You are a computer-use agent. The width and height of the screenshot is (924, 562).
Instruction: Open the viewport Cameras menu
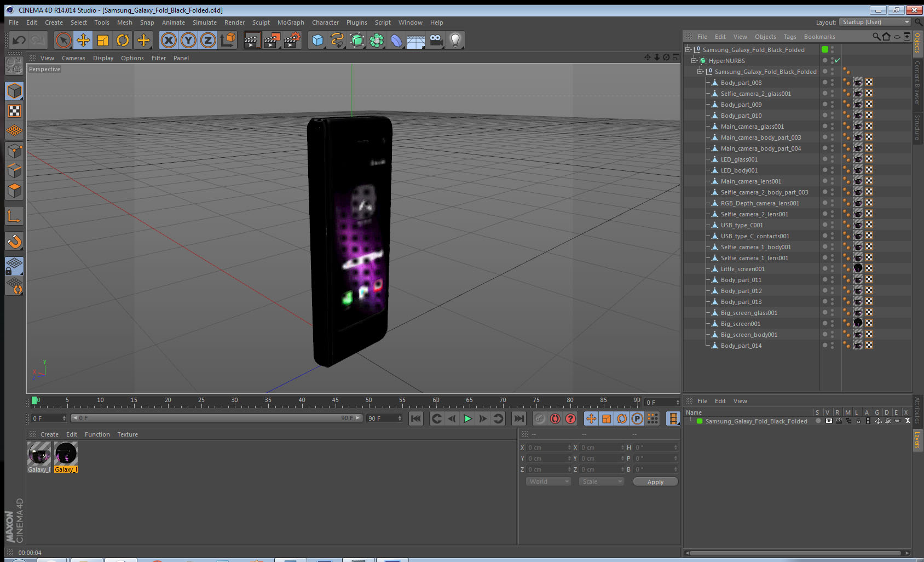(73, 58)
